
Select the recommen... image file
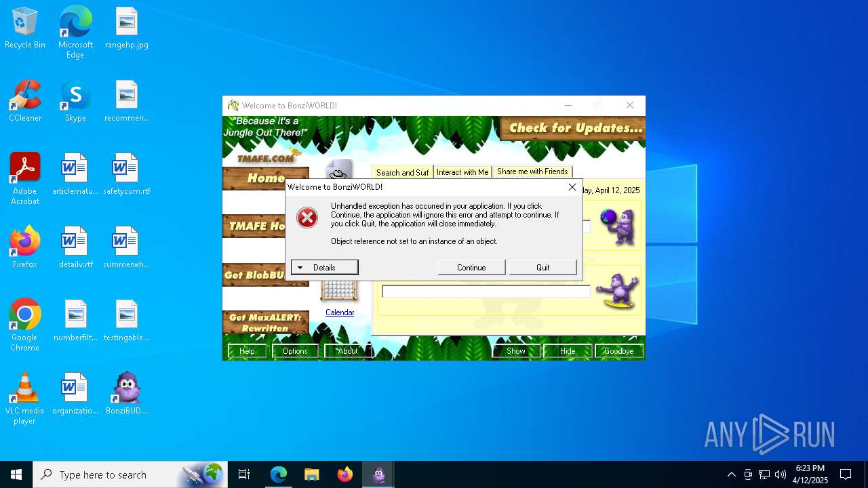127,102
